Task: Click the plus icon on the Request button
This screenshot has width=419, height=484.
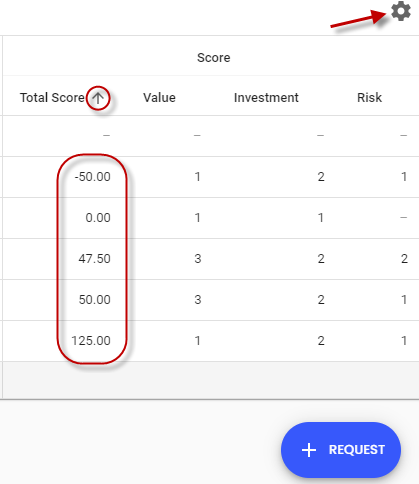Action: pos(309,450)
